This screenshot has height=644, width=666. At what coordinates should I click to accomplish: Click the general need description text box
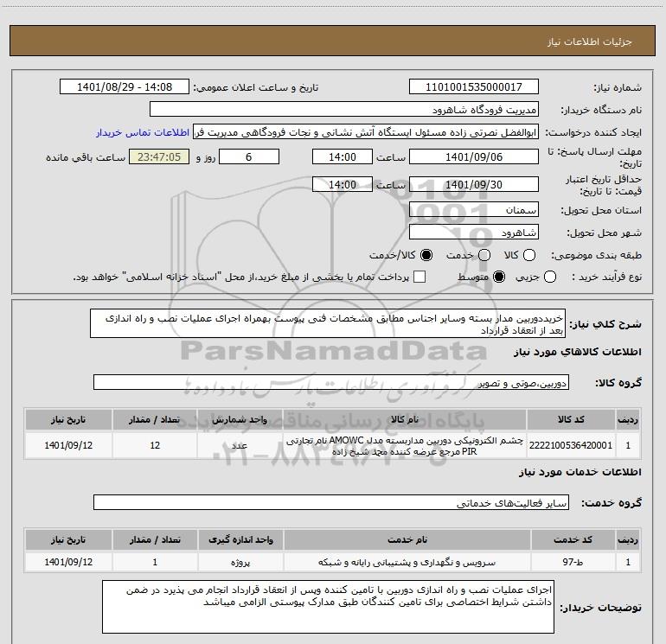pos(328,323)
